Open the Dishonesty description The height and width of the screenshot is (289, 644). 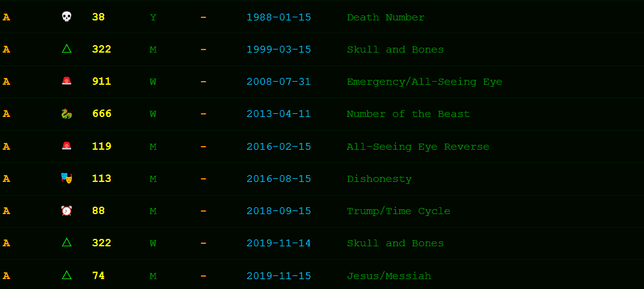pos(379,179)
